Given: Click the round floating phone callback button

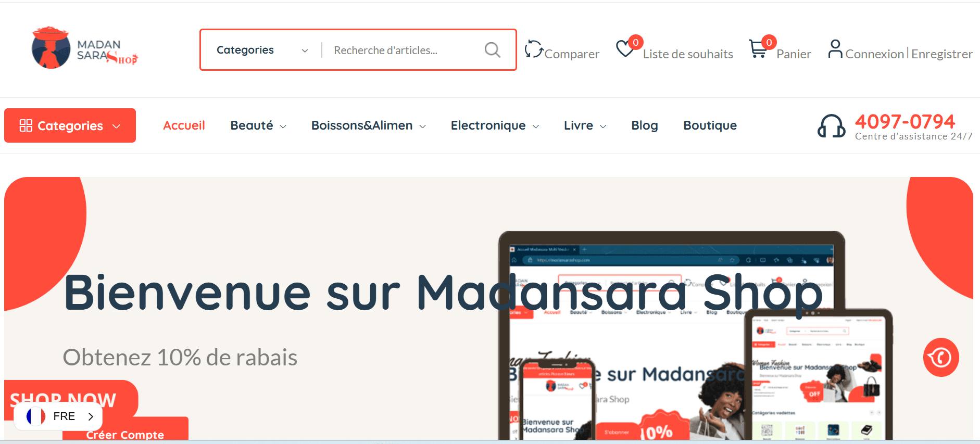Looking at the screenshot, I should (x=941, y=357).
